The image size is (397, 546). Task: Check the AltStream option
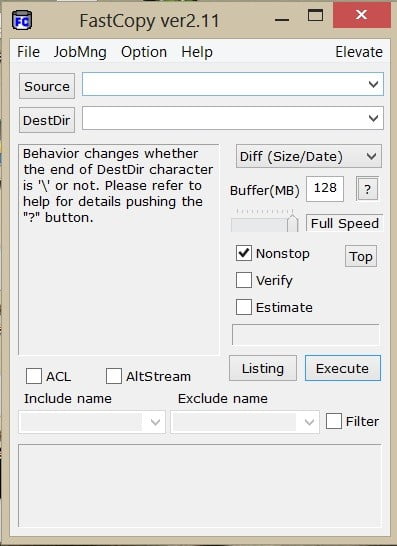click(114, 376)
